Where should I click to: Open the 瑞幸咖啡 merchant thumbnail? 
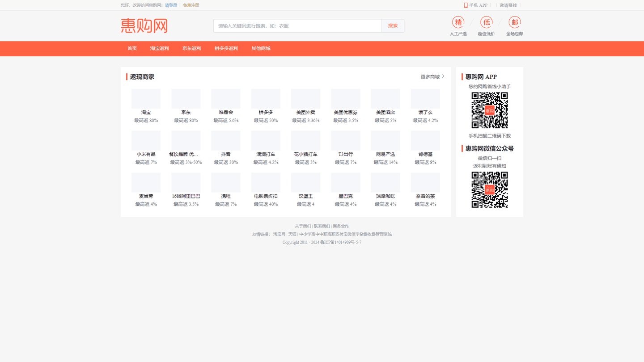point(386,183)
